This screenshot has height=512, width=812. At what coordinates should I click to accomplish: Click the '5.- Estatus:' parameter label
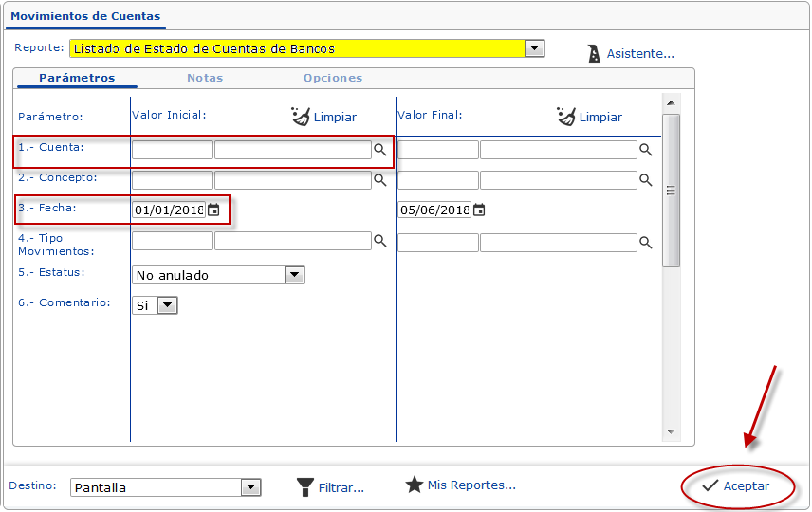[x=51, y=272]
